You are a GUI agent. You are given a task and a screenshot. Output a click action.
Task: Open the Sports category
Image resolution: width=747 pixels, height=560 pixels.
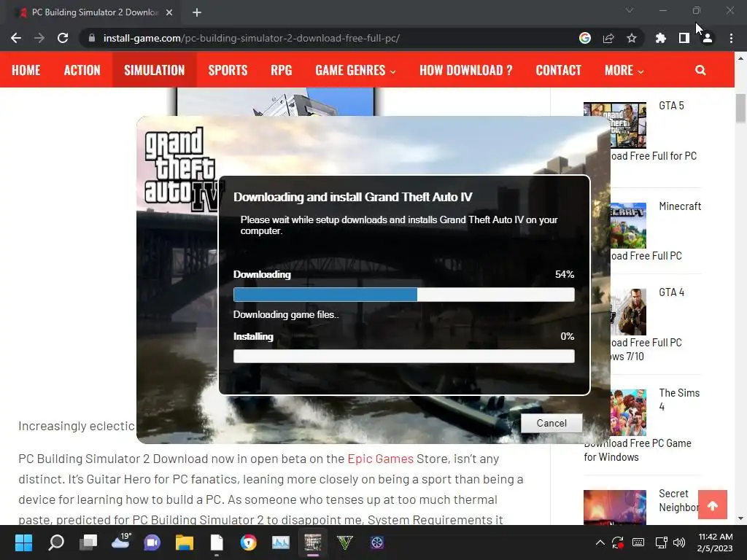coord(228,70)
